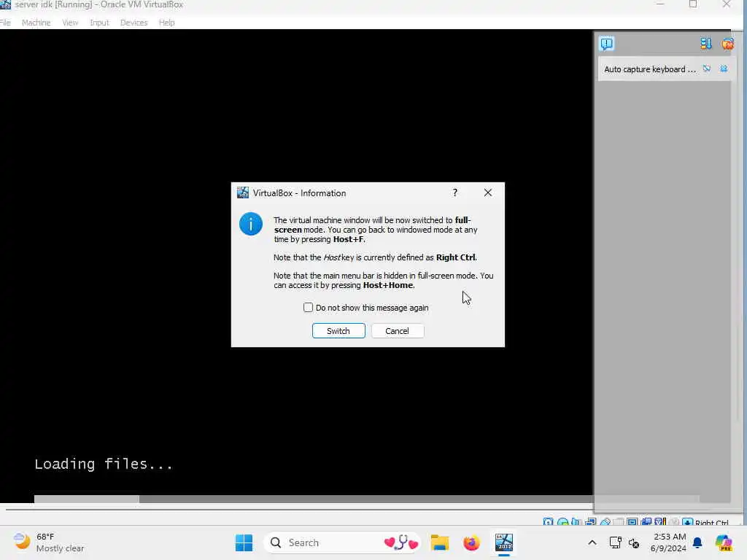Click the network adapters status icon

point(591,522)
